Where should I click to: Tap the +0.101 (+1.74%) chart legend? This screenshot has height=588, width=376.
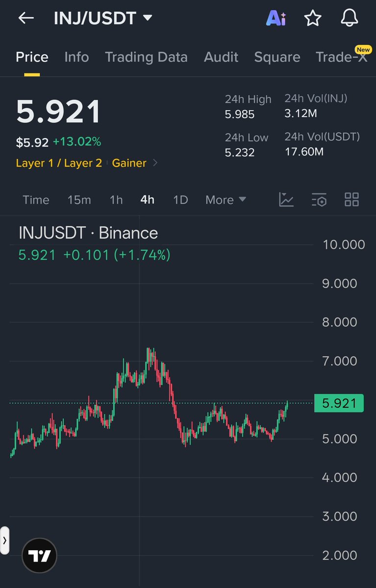[117, 255]
